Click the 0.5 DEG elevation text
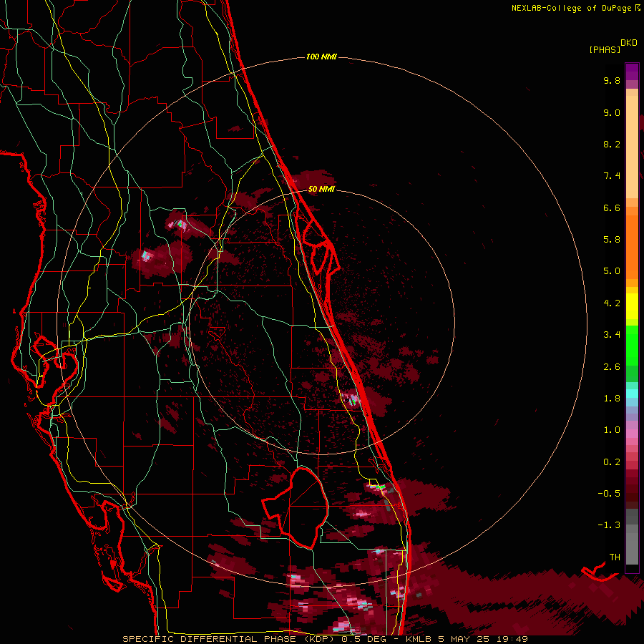This screenshot has height=644, width=644. tap(364, 639)
